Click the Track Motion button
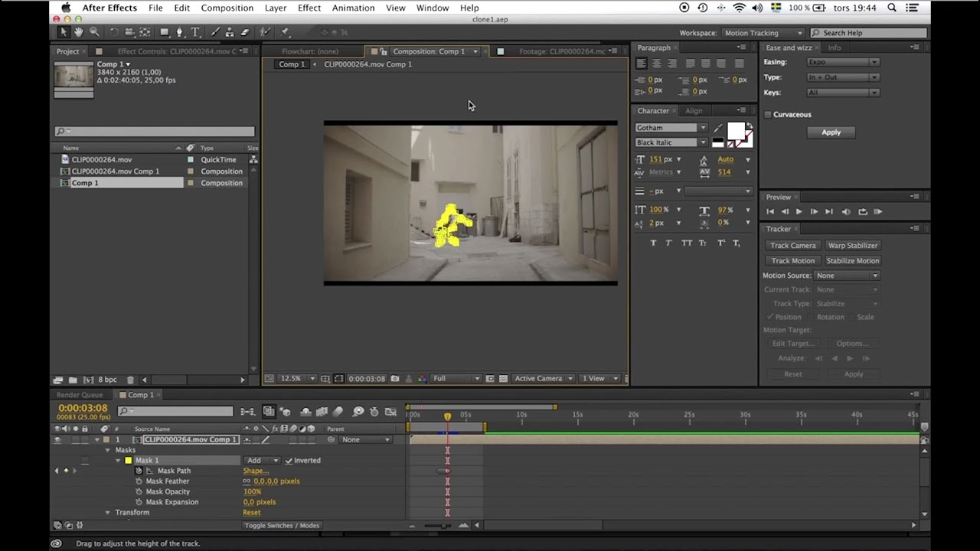The height and width of the screenshot is (551, 980). [793, 261]
